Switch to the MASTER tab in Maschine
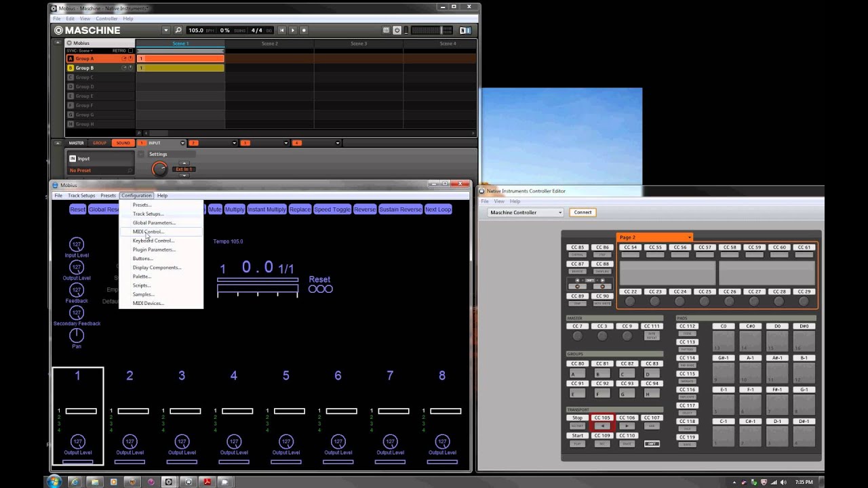Screen dimensions: 868x488 [x=77, y=143]
